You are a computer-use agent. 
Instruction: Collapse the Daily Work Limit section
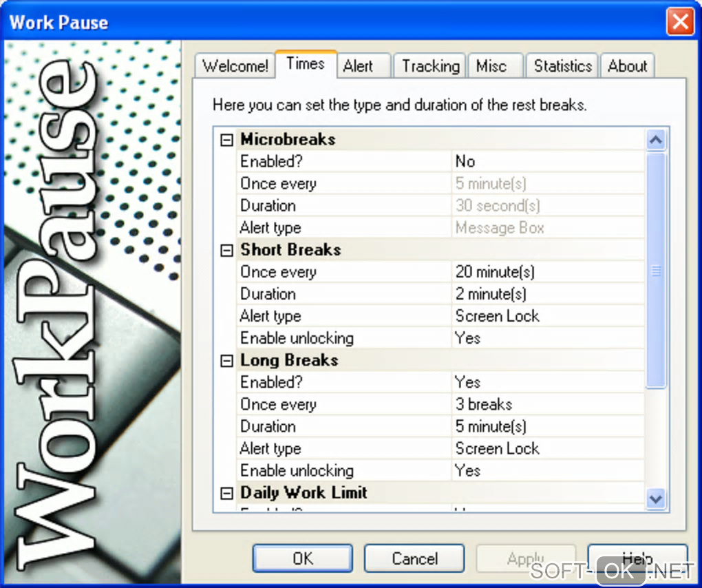click(x=227, y=494)
